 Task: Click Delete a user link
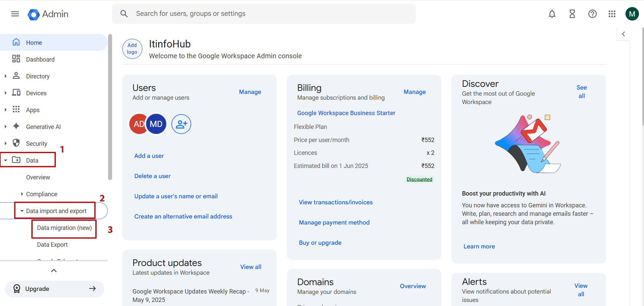tap(152, 176)
